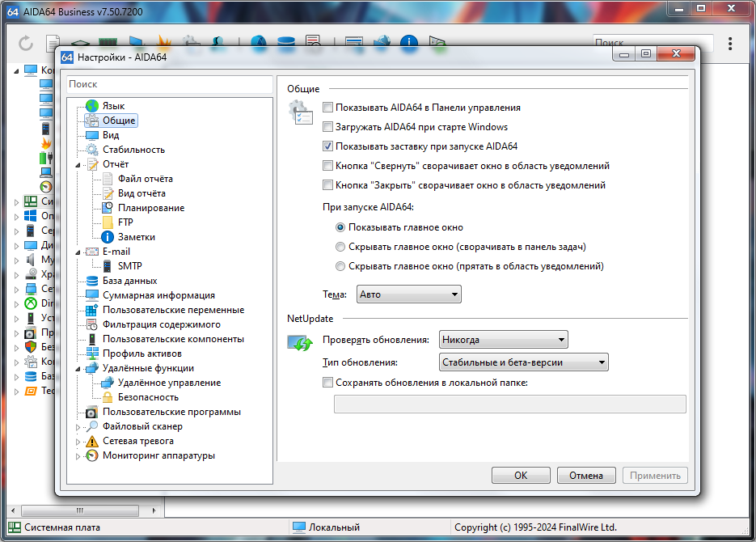The image size is (756, 542).
Task: Select Вид отчёта item
Action: coord(134,193)
